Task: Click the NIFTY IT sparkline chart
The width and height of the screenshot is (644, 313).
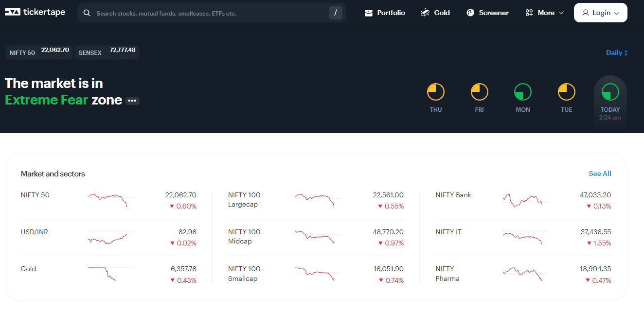Action: click(x=526, y=237)
